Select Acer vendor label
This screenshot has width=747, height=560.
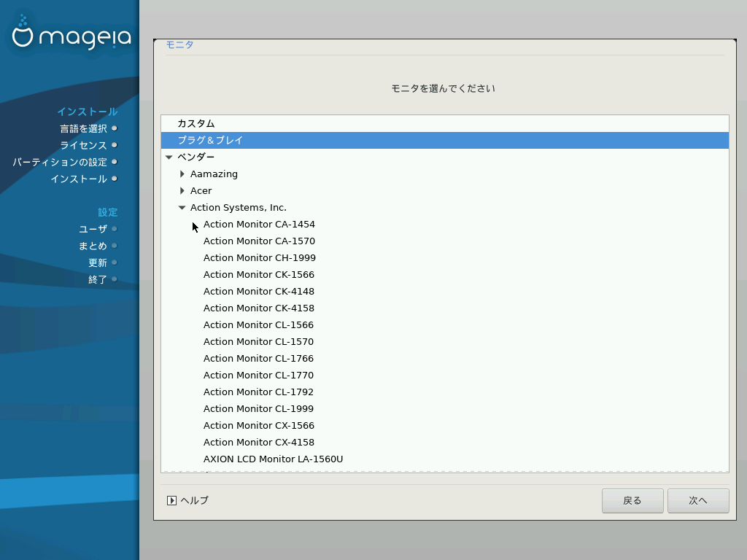(x=201, y=190)
